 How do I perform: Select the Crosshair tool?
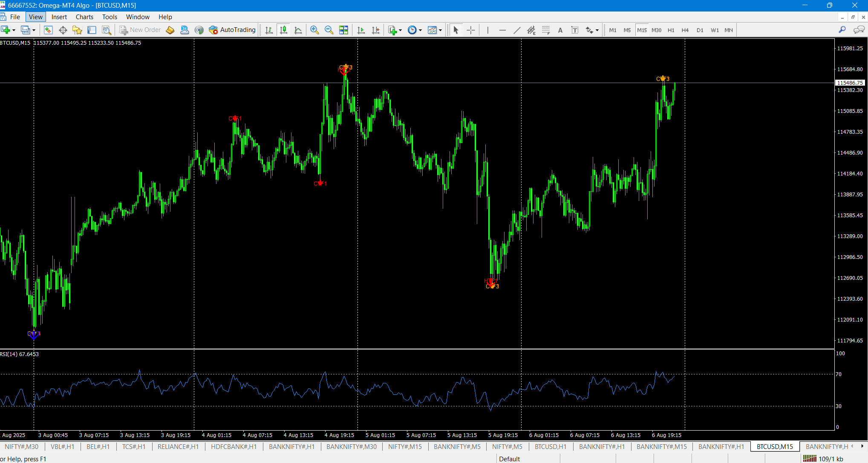click(470, 30)
